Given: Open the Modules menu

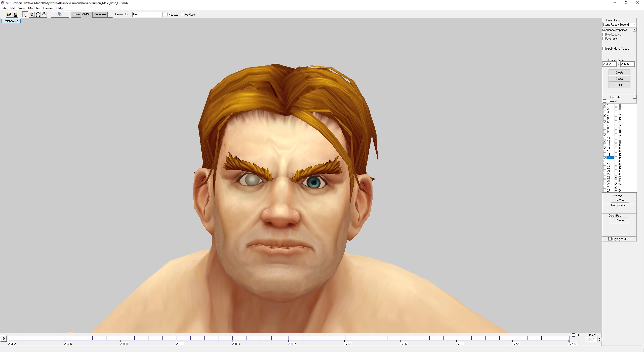Looking at the screenshot, I should tap(34, 8).
